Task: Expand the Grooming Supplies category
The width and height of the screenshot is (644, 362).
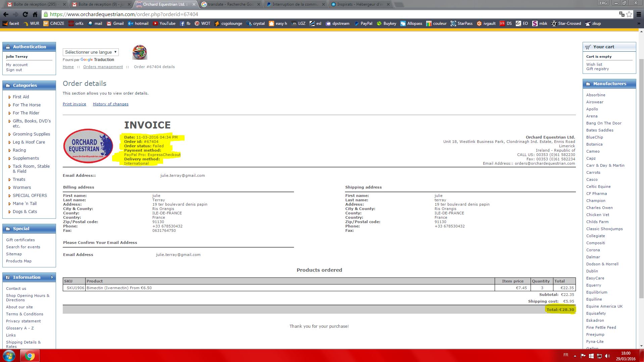Action: 10,134
